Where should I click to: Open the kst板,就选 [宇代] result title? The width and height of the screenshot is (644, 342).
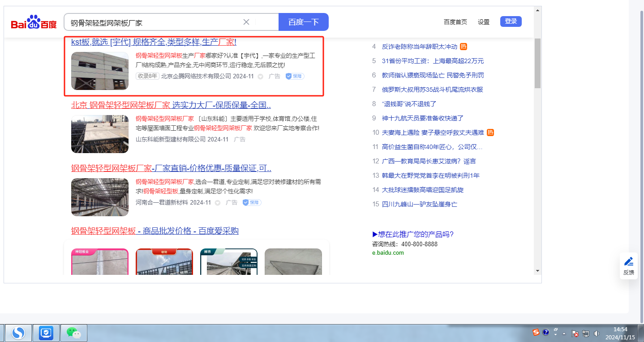(x=154, y=42)
